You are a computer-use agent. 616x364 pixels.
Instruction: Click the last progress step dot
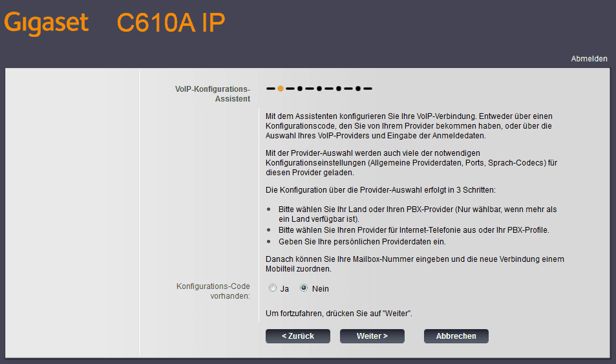point(358,89)
